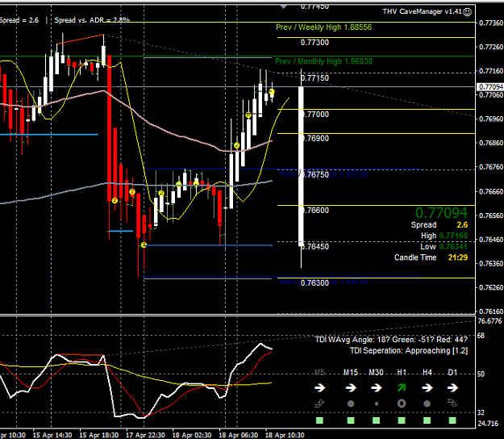Screen dimensions: 504x439
Task: Click the white trend arrow under M15
Action: tap(351, 388)
